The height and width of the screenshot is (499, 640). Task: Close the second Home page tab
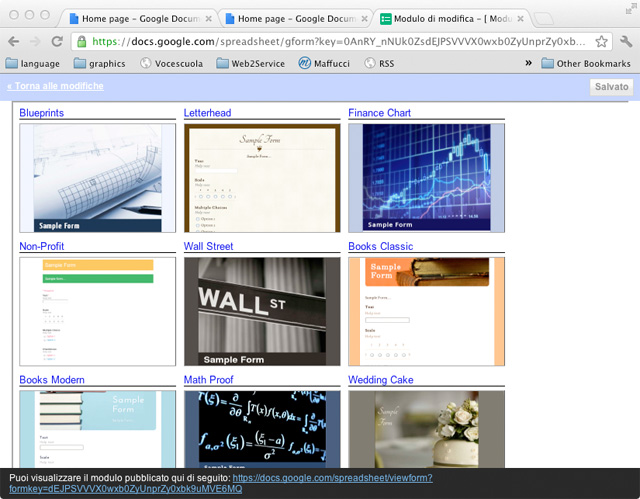pyautogui.click(x=364, y=18)
